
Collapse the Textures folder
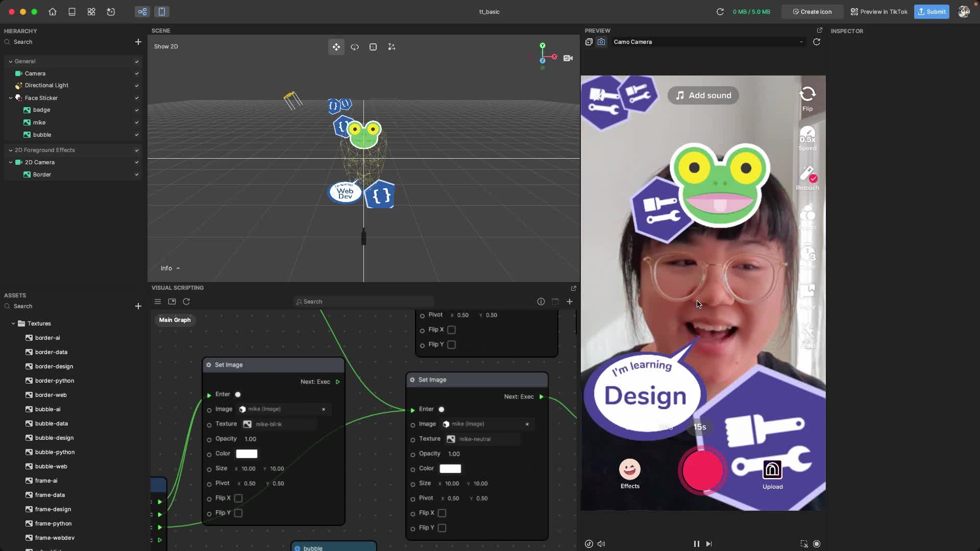click(x=13, y=323)
